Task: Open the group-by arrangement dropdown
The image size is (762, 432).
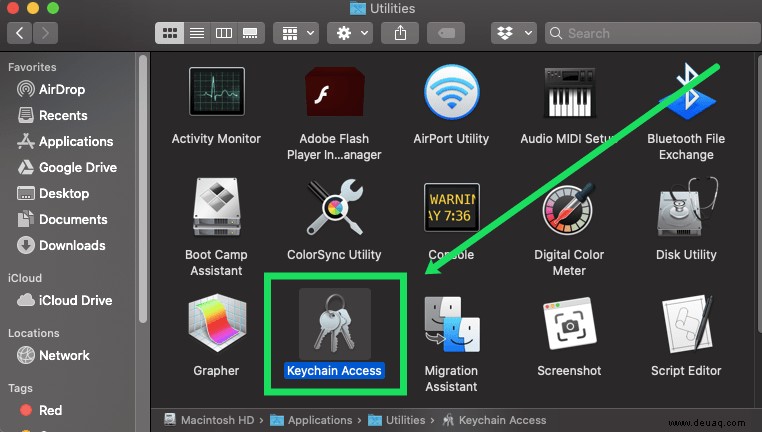Action: (296, 33)
